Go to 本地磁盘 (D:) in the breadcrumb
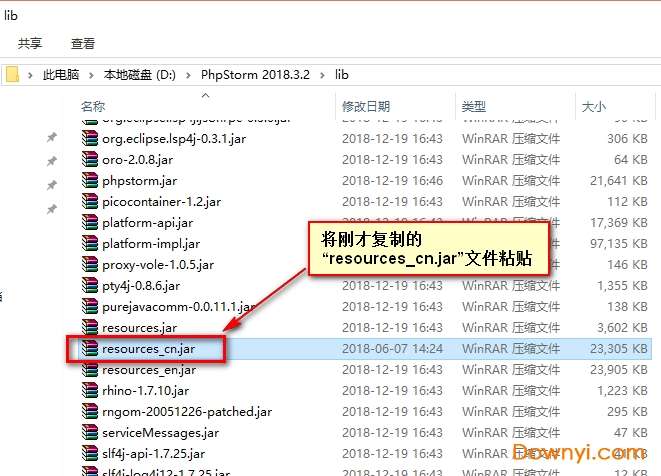The height and width of the screenshot is (476, 661). 140,75
